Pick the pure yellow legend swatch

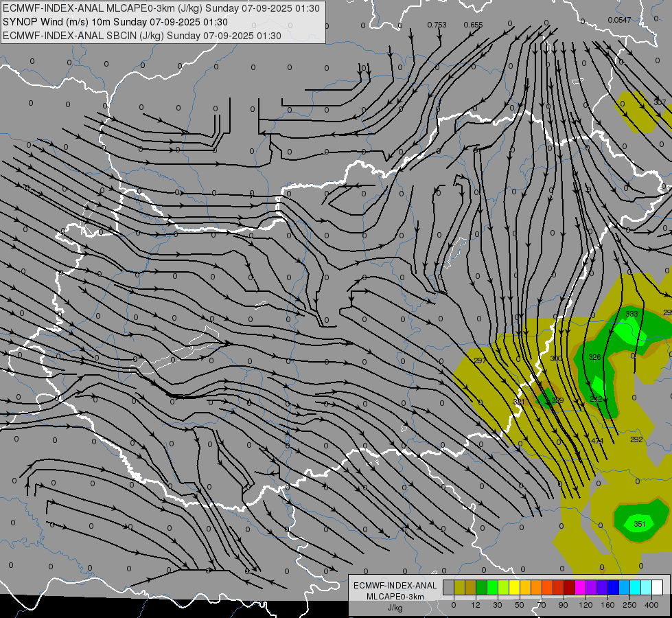tap(515, 587)
